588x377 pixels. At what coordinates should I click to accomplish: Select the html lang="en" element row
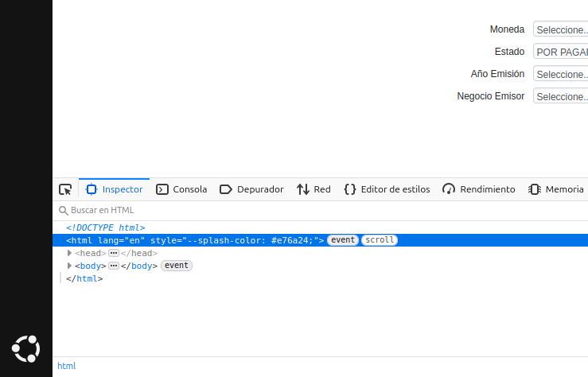320,240
